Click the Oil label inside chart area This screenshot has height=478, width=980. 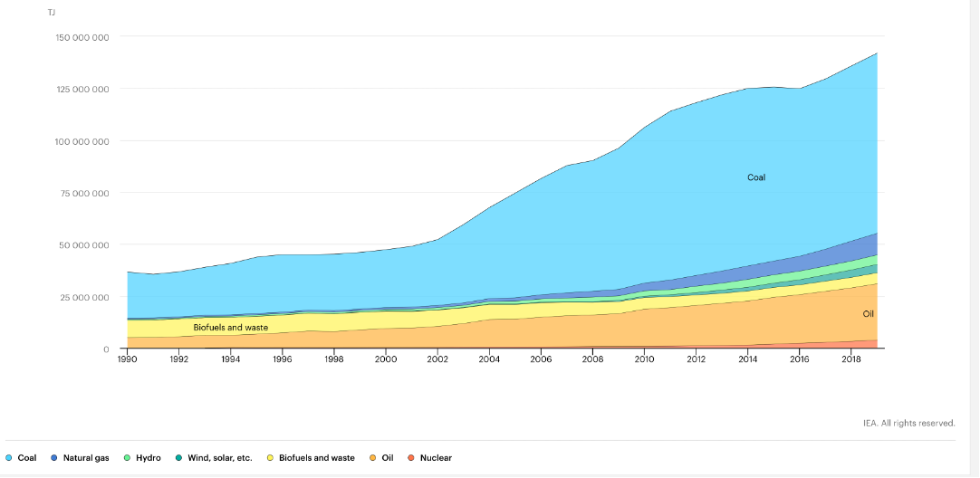coord(868,313)
